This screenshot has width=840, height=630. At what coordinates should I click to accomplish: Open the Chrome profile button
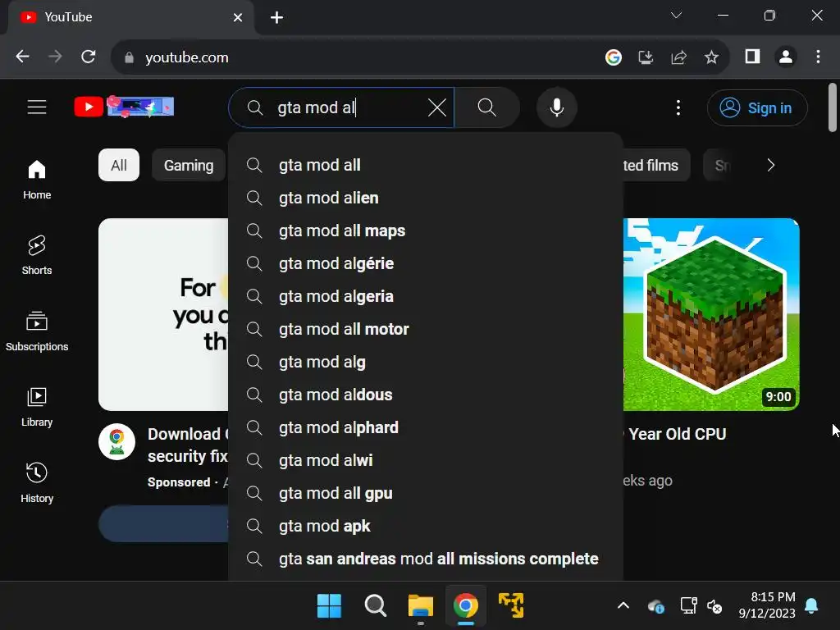coord(786,57)
